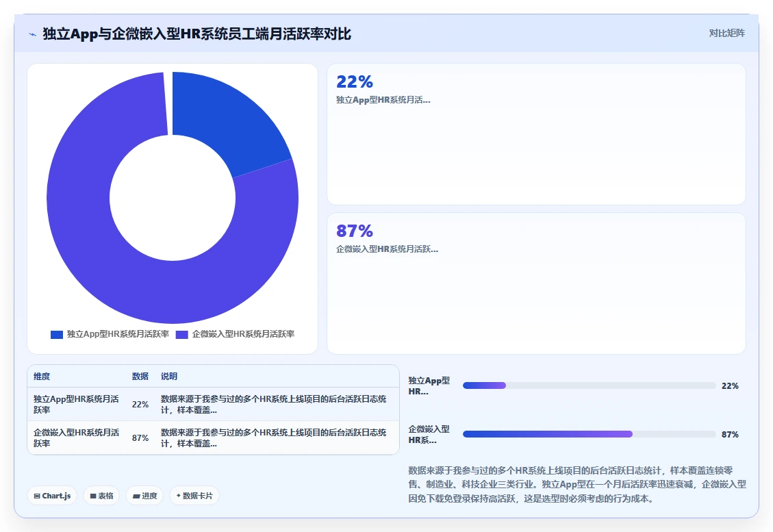Click the 22% value beside the progress bar
Viewport: 773px width, 532px height.
(730, 386)
